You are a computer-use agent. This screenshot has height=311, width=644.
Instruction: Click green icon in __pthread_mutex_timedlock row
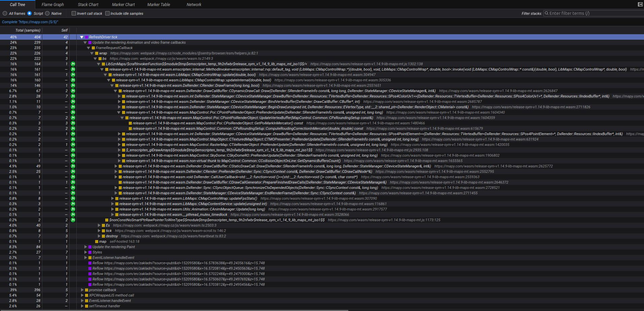pyautogui.click(x=73, y=215)
